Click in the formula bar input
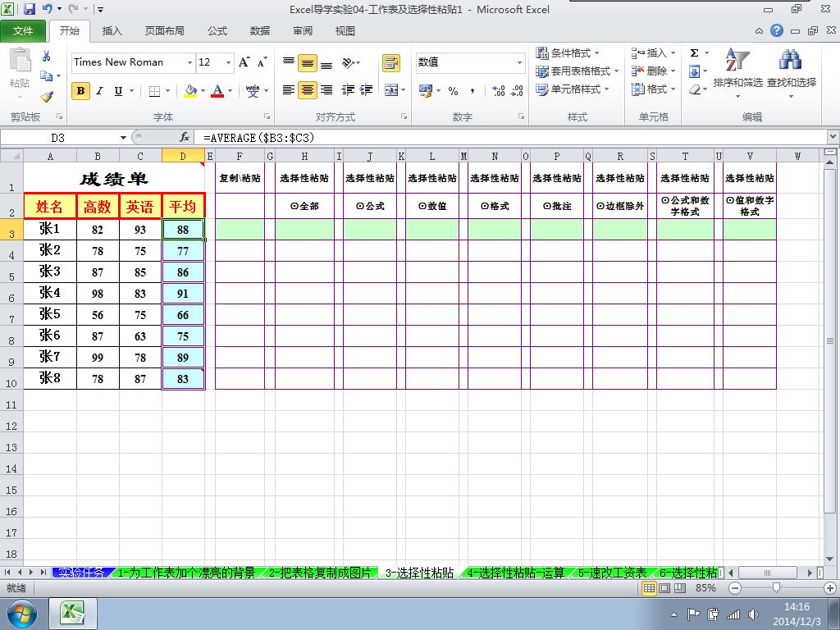The image size is (840, 630). (x=512, y=138)
